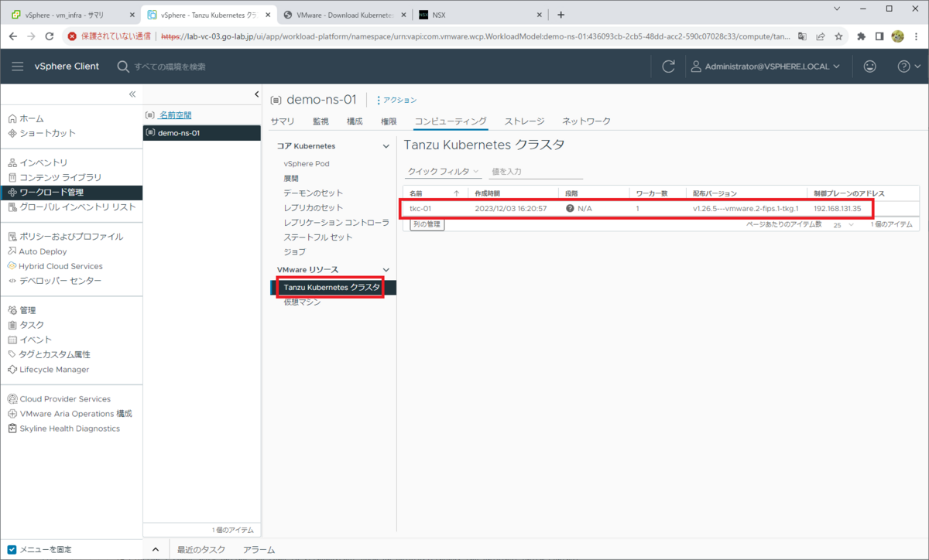Screen dimensions: 929x560
Task: Expand the bottom tasks panel chevron
Action: coord(155,550)
